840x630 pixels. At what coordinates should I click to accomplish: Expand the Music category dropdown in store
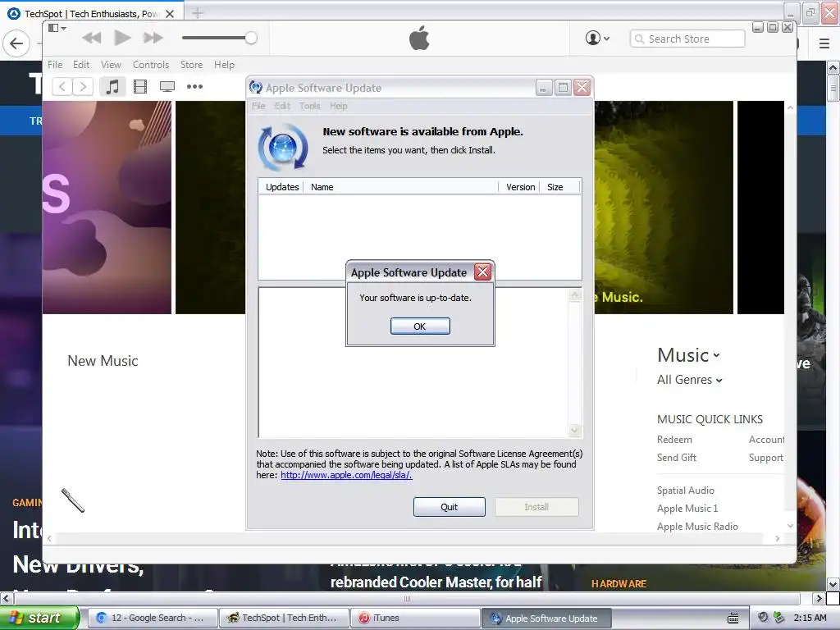688,355
